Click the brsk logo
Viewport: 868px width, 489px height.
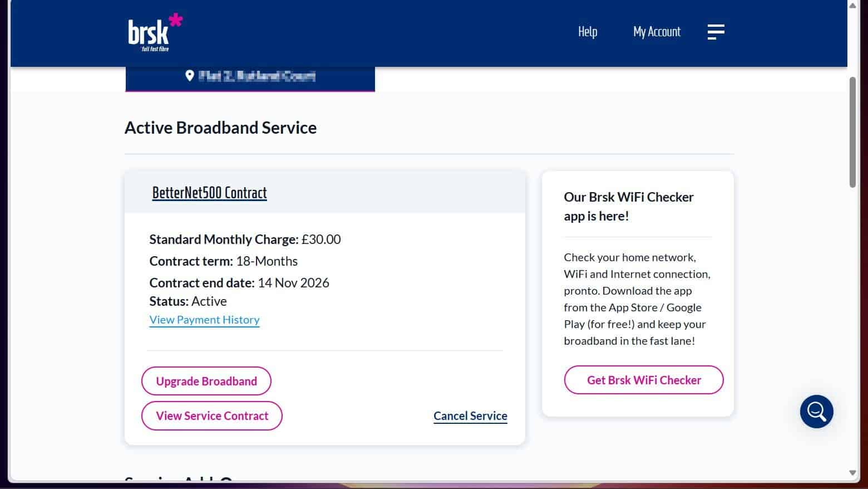click(x=153, y=32)
